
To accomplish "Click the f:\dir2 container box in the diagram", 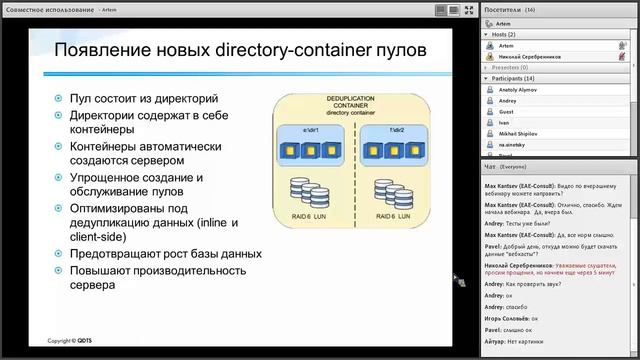I will (394, 146).
